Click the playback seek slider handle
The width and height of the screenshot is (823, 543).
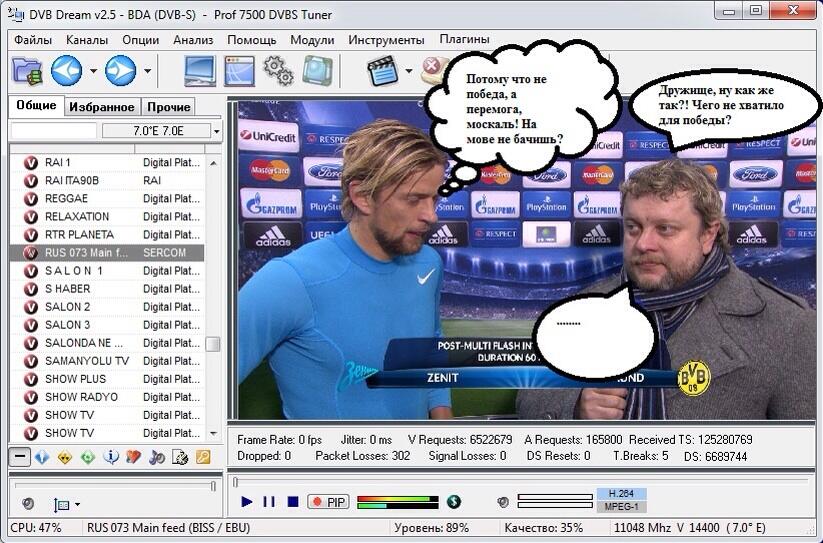tap(236, 482)
